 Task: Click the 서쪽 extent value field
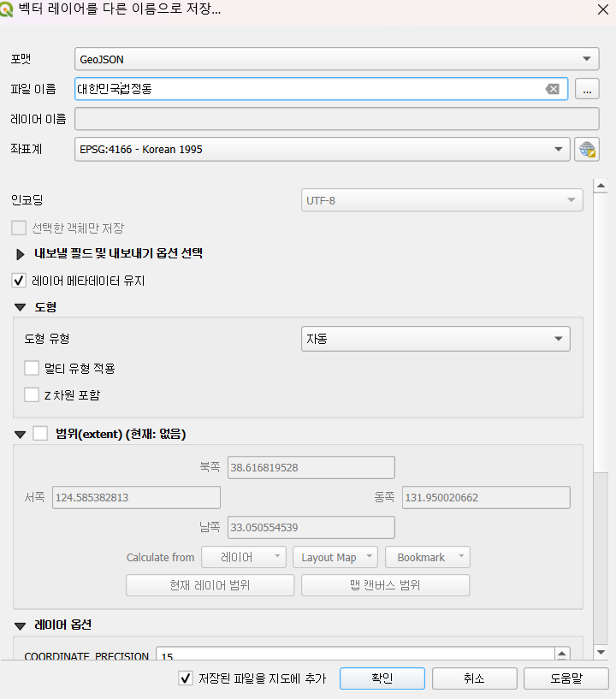point(136,497)
